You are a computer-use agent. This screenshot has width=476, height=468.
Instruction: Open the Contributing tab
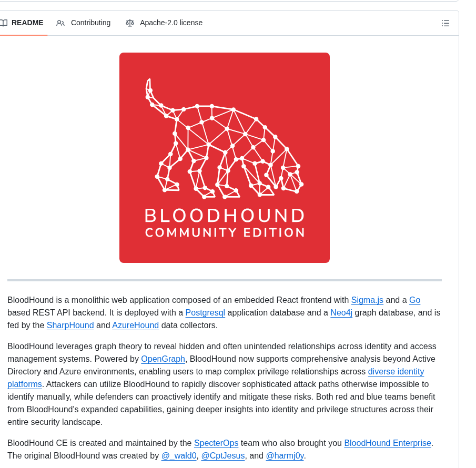point(90,23)
